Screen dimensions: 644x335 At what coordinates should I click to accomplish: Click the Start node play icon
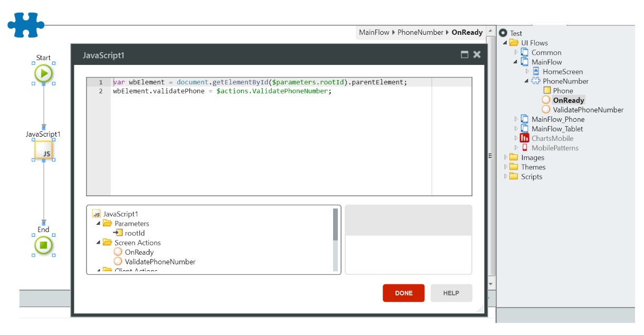click(x=43, y=73)
